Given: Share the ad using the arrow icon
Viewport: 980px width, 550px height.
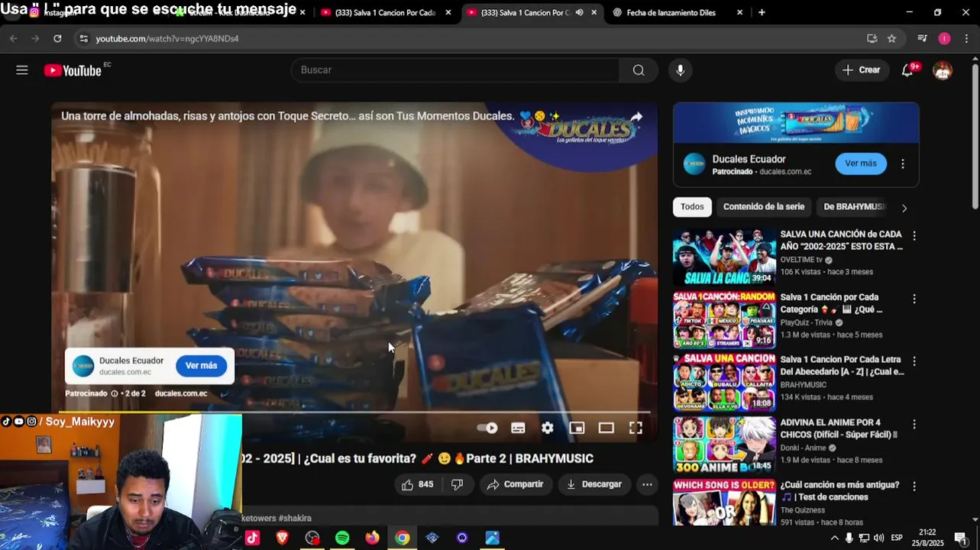Looking at the screenshot, I should 636,117.
